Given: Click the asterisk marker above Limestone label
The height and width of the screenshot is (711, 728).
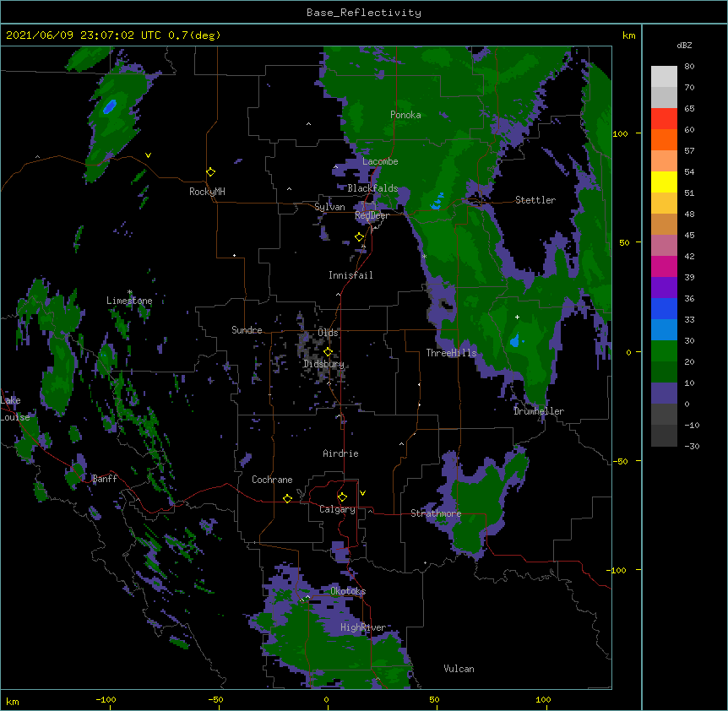Looking at the screenshot, I should [x=130, y=292].
